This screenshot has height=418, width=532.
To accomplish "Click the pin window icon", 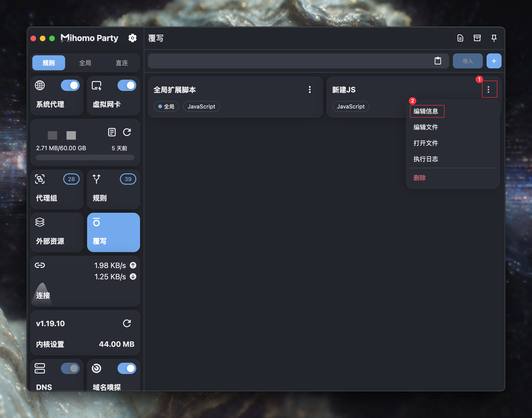I will point(494,38).
